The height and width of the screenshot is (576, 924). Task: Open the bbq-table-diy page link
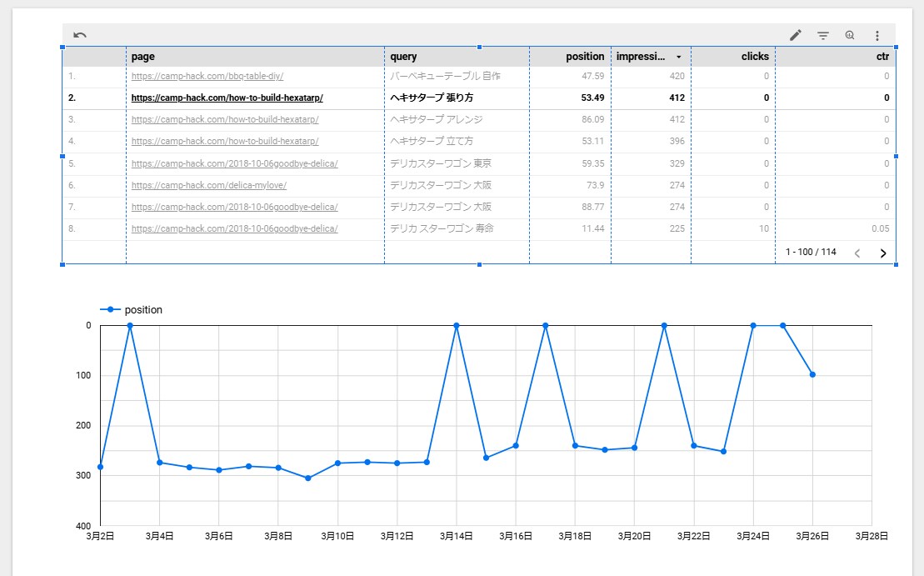click(207, 76)
